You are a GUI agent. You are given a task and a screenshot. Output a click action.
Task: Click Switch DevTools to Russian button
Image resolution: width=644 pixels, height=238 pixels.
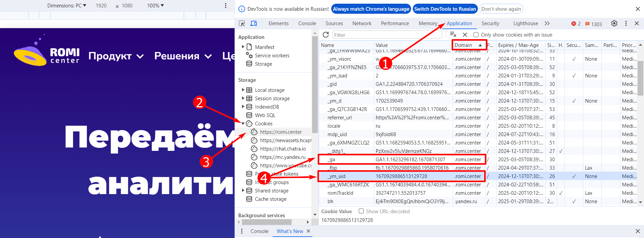coord(445,9)
